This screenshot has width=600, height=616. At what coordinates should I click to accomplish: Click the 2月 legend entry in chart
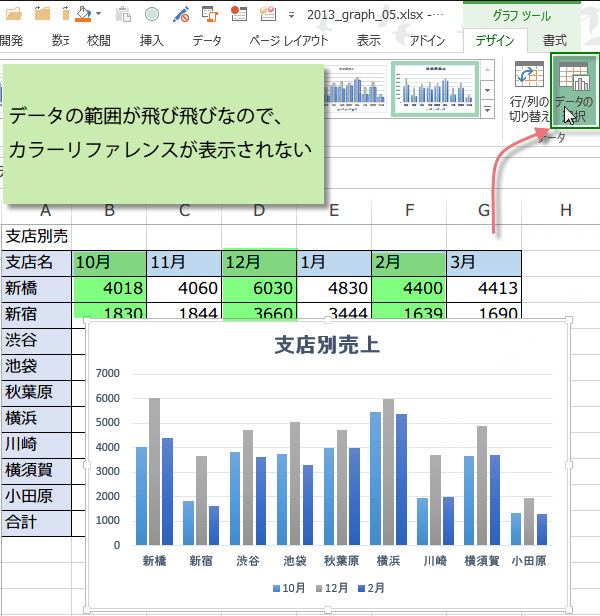coord(371,588)
